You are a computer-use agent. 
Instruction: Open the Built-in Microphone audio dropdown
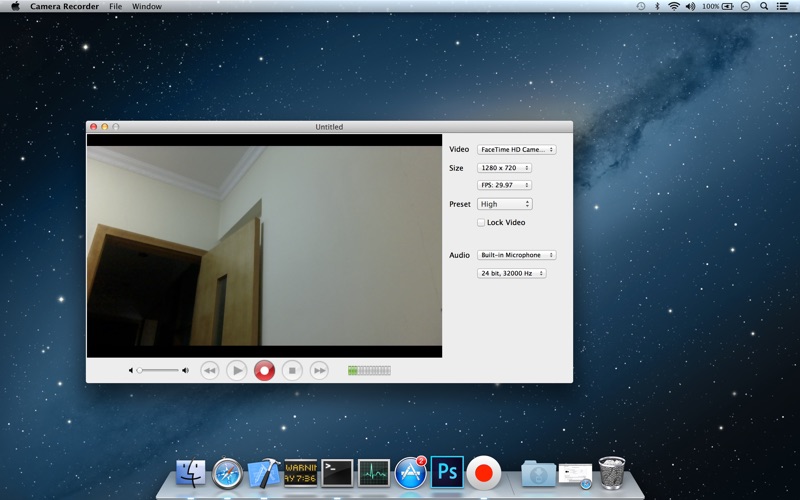pyautogui.click(x=516, y=255)
